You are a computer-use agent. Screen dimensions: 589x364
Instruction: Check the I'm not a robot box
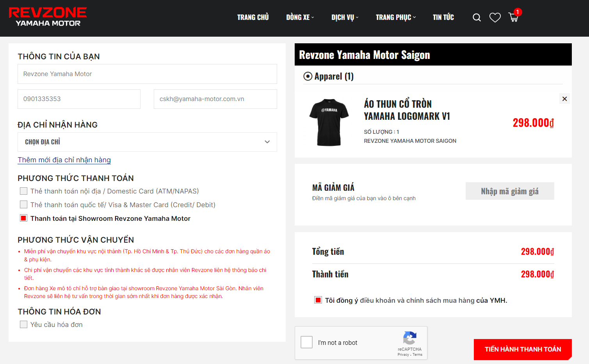(307, 343)
